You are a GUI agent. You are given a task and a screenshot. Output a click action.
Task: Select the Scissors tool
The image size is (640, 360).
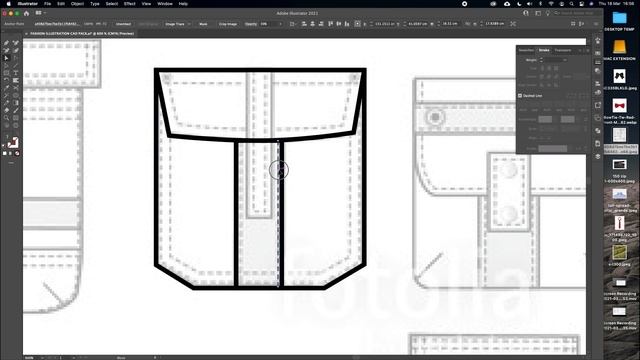coord(16,88)
